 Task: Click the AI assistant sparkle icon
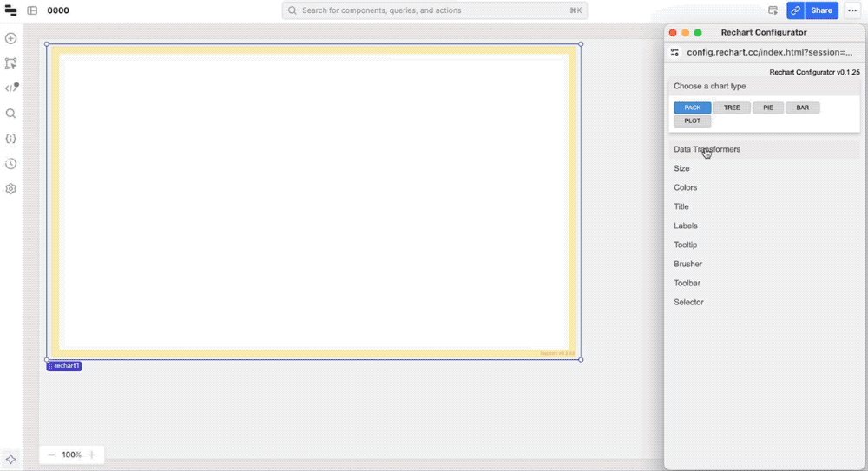tap(11, 459)
